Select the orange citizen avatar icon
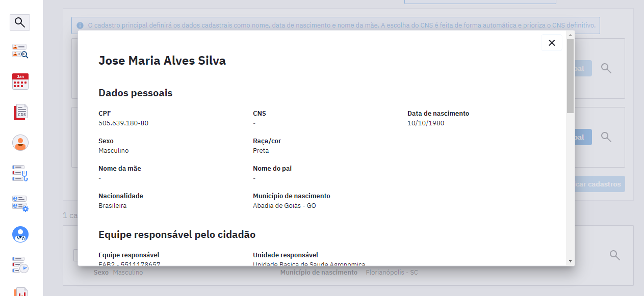The height and width of the screenshot is (296, 644). point(20,143)
